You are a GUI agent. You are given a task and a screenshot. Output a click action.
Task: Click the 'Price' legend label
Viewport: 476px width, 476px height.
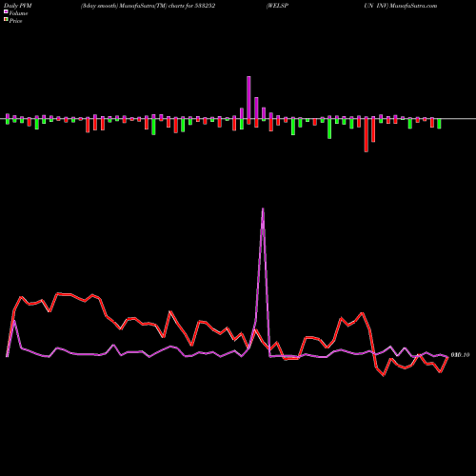[x=15, y=21]
